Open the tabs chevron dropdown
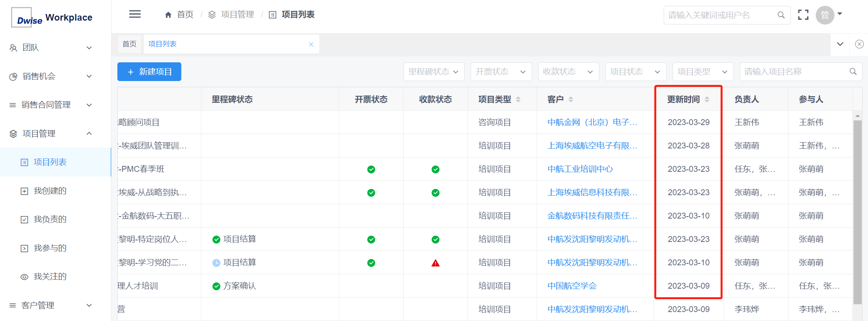 coord(840,44)
